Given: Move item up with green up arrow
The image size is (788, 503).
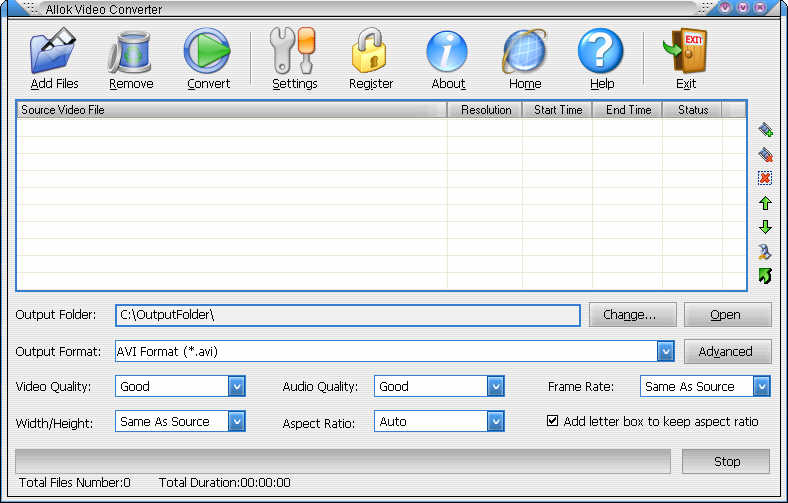Looking at the screenshot, I should coord(765,203).
